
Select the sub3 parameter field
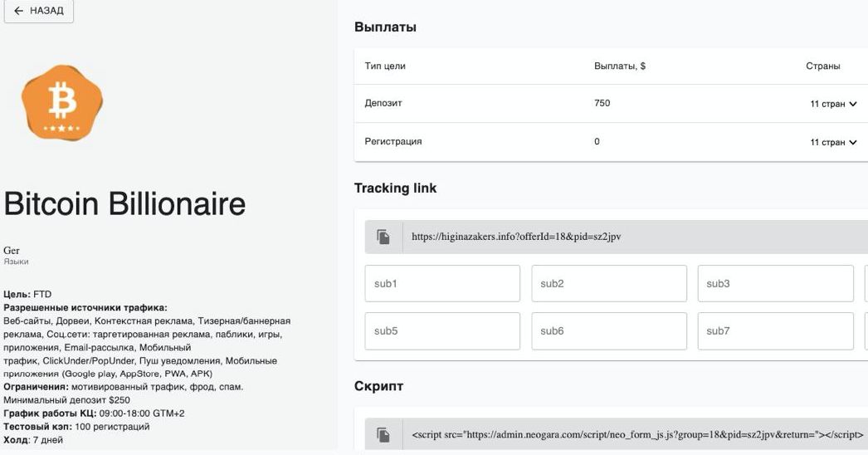click(x=775, y=284)
